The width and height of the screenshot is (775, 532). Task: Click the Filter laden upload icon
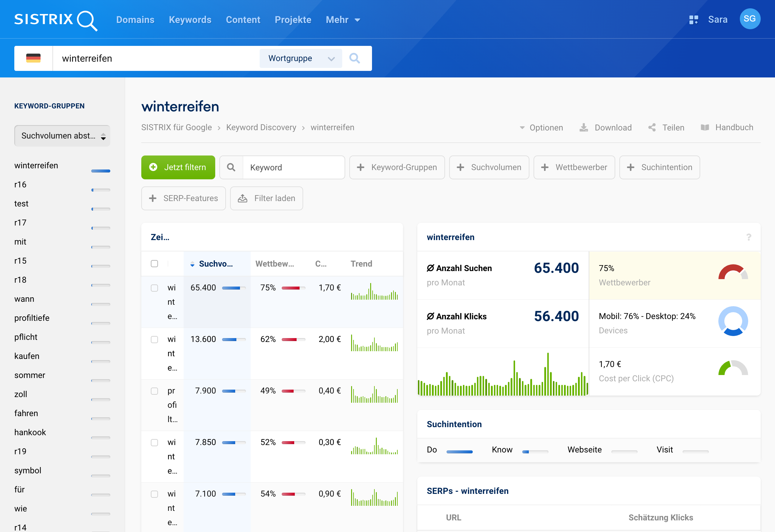pos(243,198)
